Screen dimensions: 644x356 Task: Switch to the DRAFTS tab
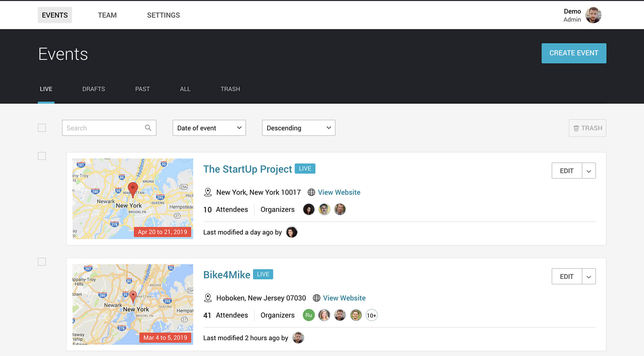coord(93,89)
